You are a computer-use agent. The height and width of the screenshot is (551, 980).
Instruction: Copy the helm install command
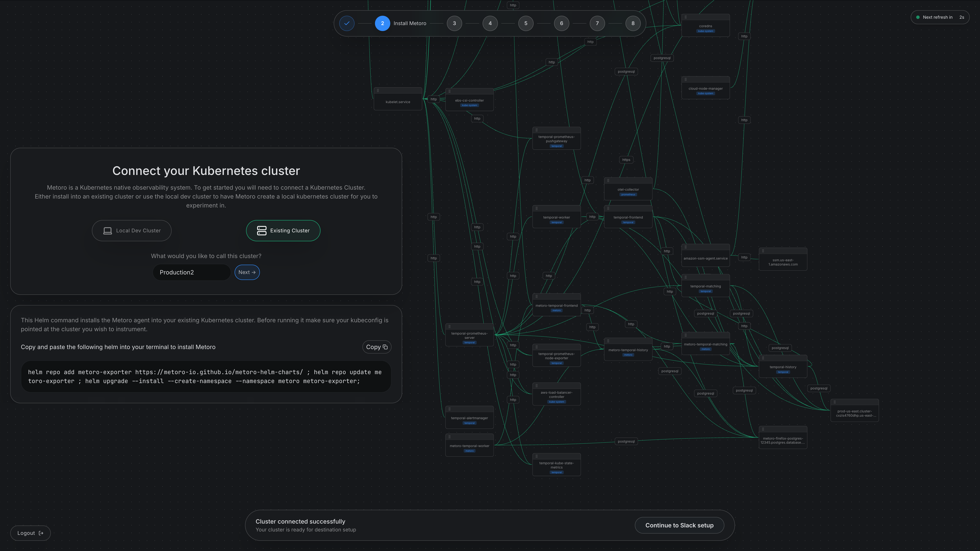coord(377,347)
